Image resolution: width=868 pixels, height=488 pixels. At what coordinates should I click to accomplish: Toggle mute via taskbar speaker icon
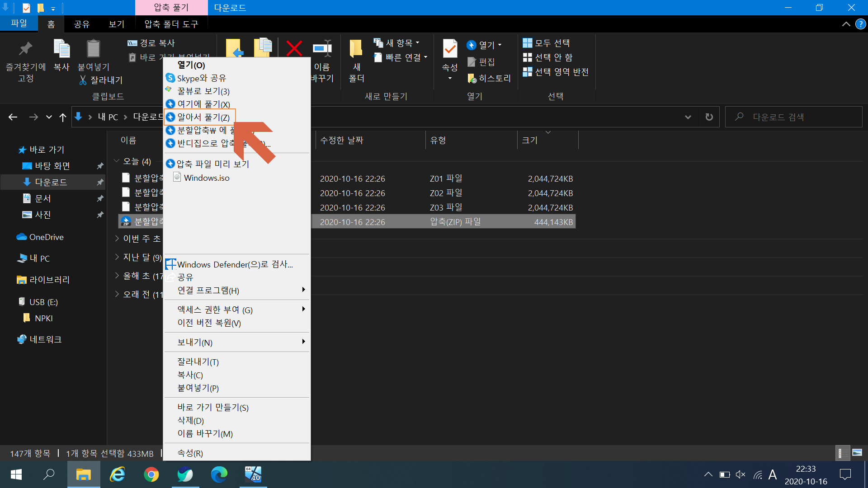click(740, 474)
